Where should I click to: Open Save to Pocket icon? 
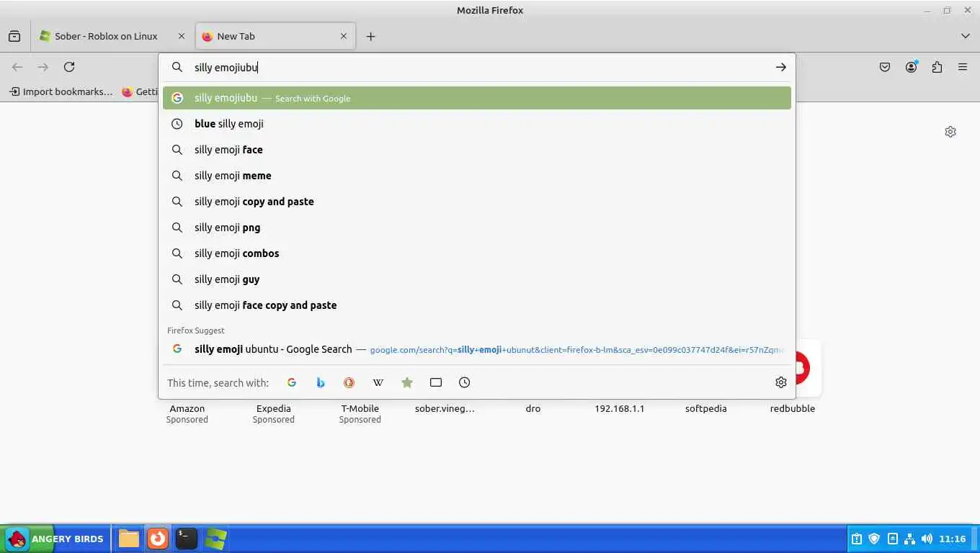885,67
